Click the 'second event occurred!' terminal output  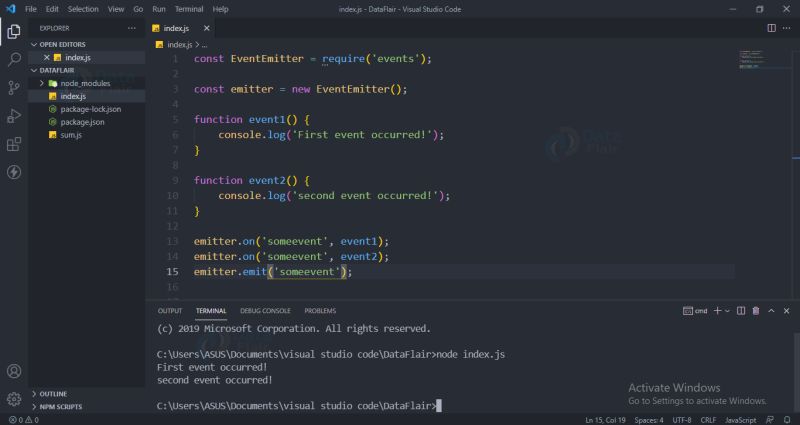coord(215,380)
